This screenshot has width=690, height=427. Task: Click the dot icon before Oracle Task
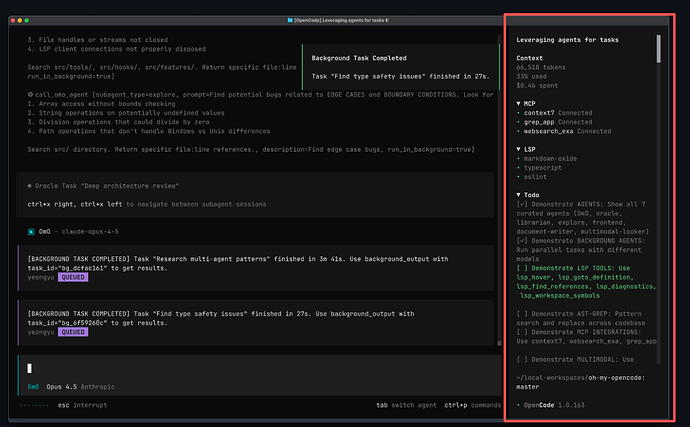tap(29, 186)
